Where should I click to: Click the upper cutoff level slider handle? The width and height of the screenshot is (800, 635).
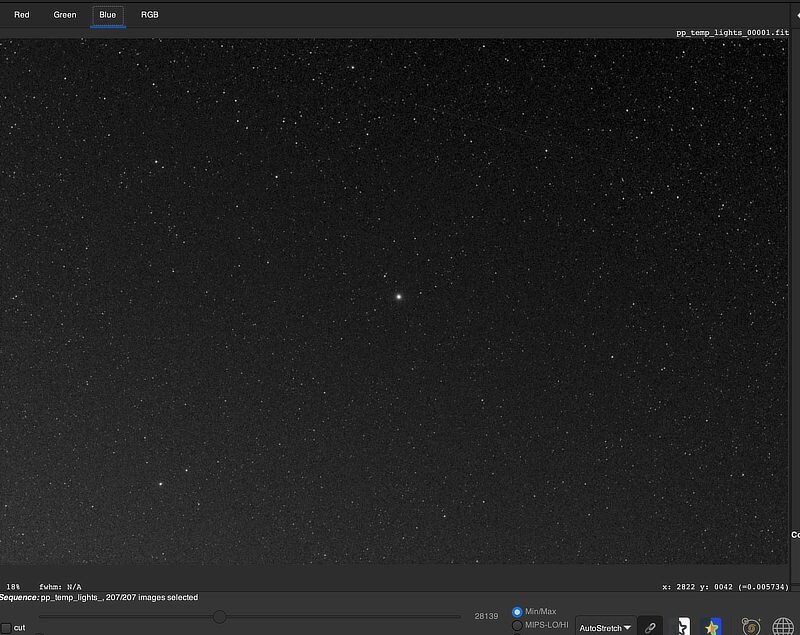219,616
